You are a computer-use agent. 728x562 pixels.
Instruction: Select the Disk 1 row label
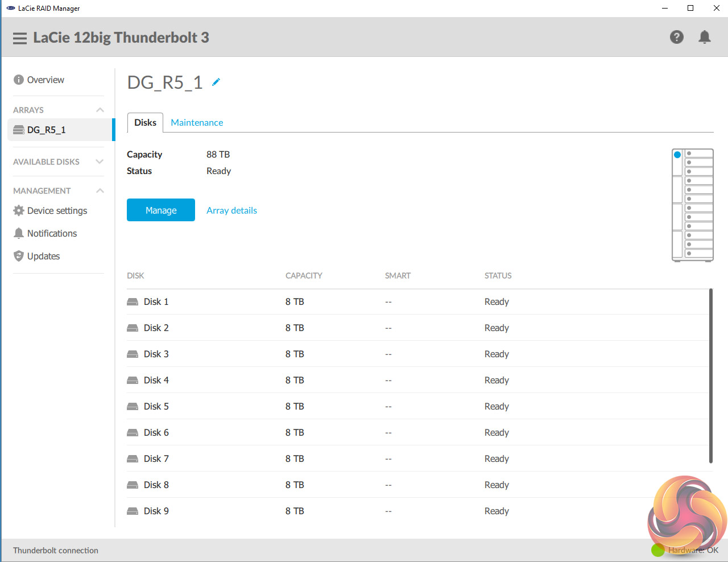(156, 301)
